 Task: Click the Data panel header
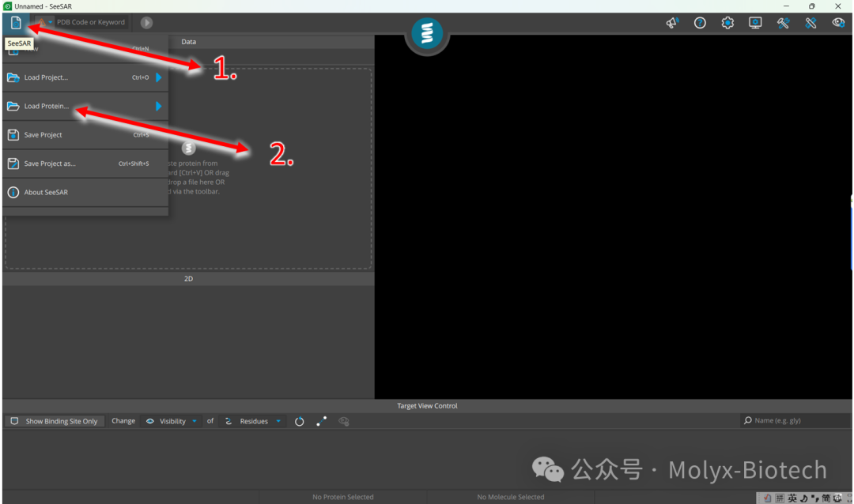[x=188, y=42]
